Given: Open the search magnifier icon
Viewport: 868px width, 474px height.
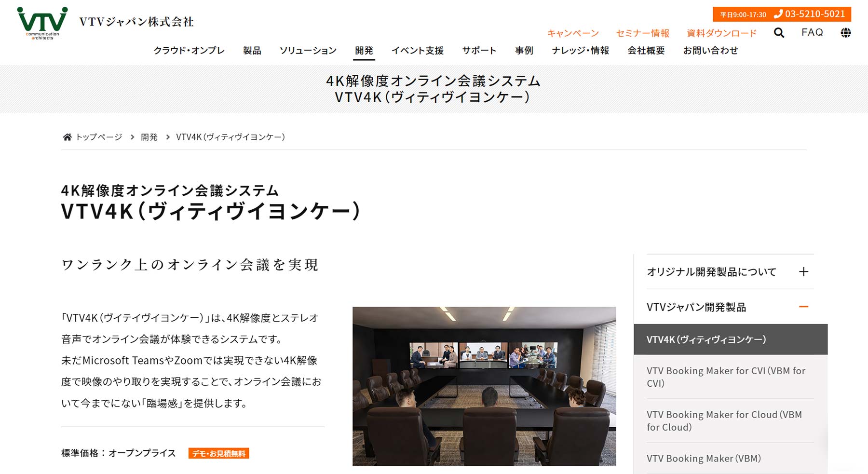Looking at the screenshot, I should pos(779,33).
